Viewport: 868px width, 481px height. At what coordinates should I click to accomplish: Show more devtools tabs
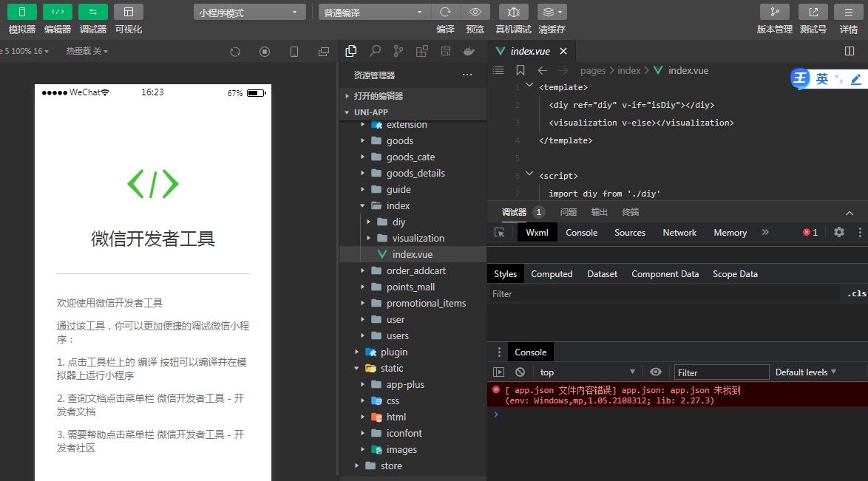(765, 233)
